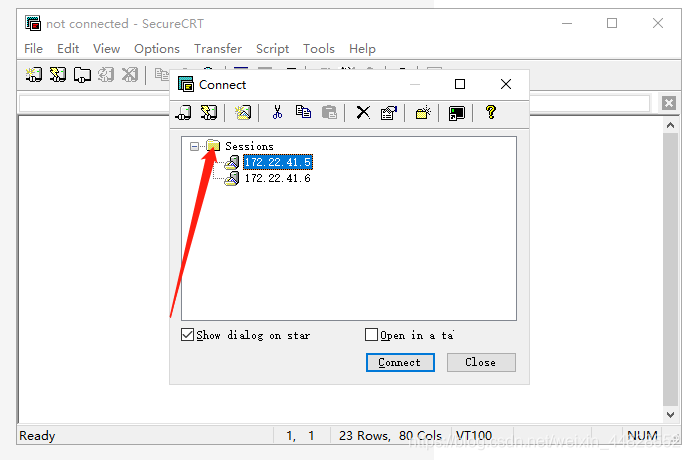Open the View menu

point(106,48)
